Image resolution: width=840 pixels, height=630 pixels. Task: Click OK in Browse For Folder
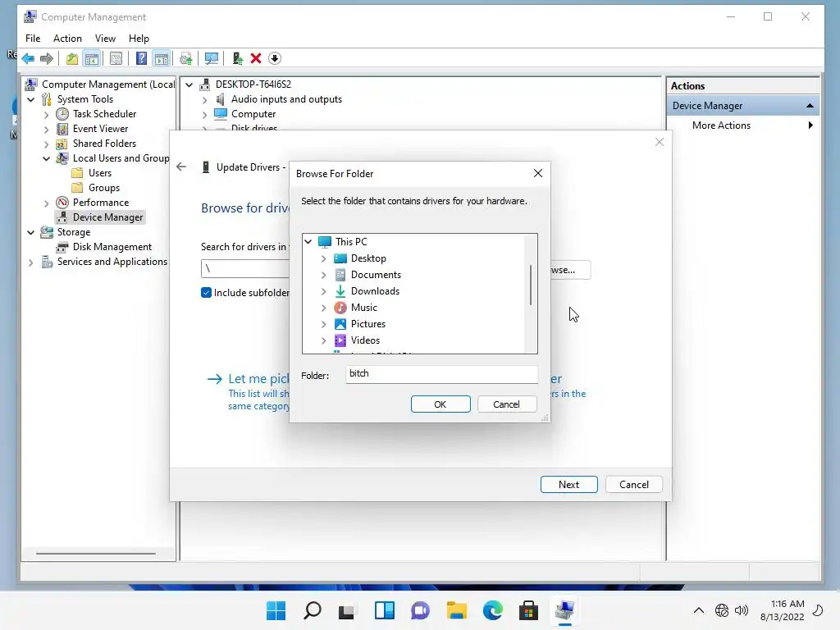click(x=441, y=404)
